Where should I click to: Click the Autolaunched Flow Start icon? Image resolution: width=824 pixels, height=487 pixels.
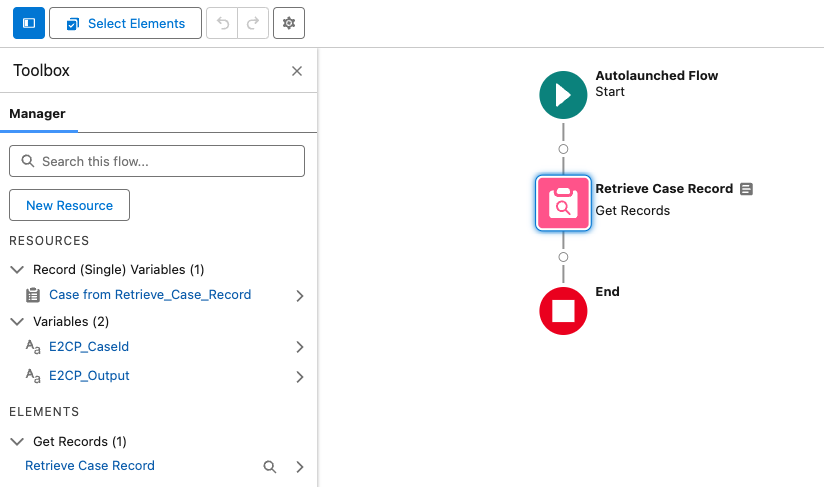[x=563, y=95]
